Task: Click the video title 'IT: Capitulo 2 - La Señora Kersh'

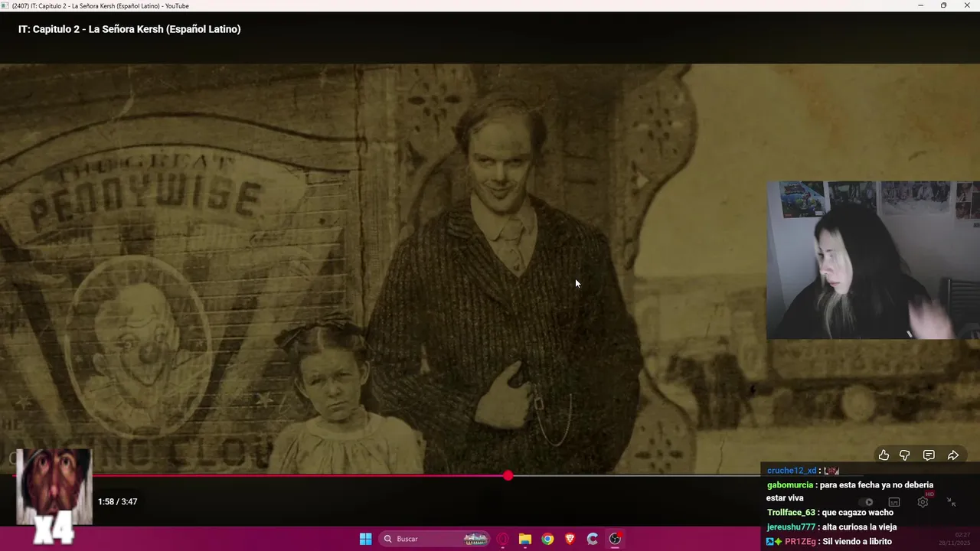Action: coord(129,29)
